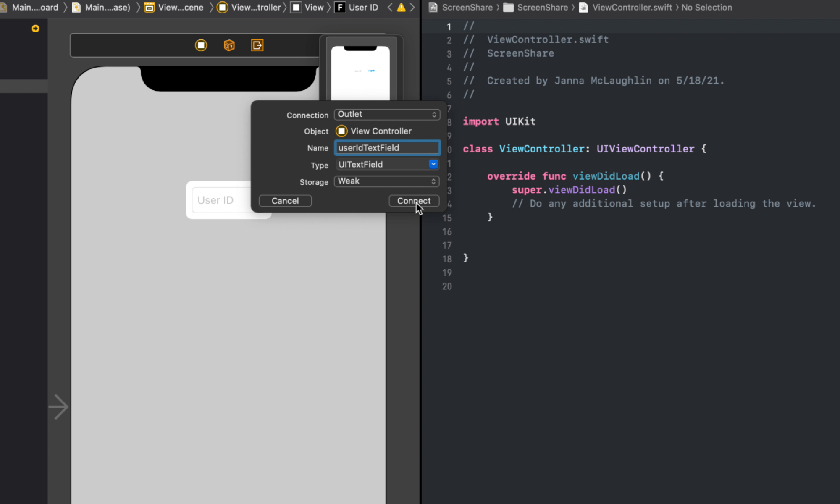Click the yellow warning issue icon
Viewport: 840px width, 504px height.
(x=401, y=8)
